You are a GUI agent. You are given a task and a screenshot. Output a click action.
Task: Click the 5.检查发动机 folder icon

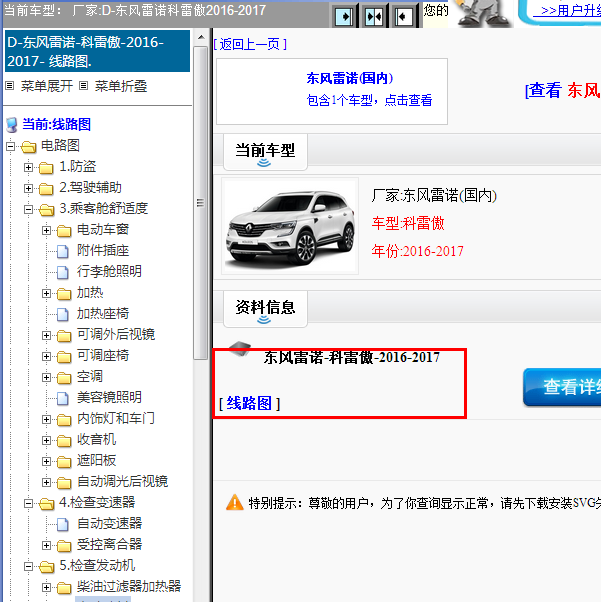click(46, 567)
